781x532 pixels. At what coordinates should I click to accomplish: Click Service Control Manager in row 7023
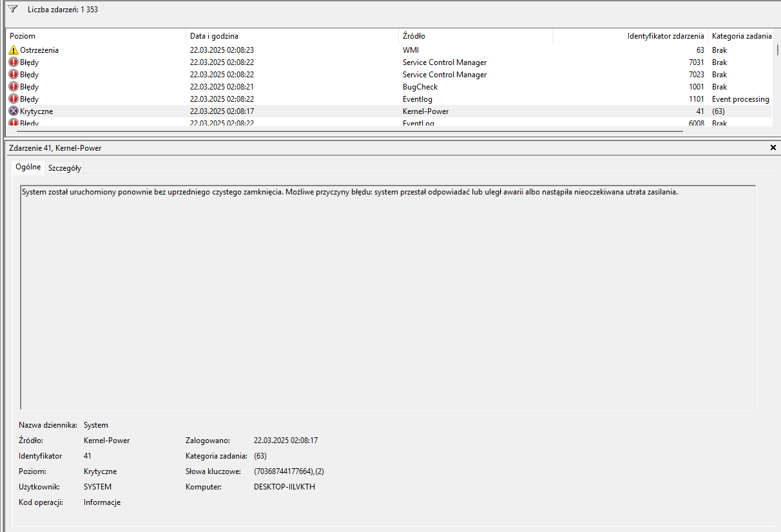(x=445, y=75)
